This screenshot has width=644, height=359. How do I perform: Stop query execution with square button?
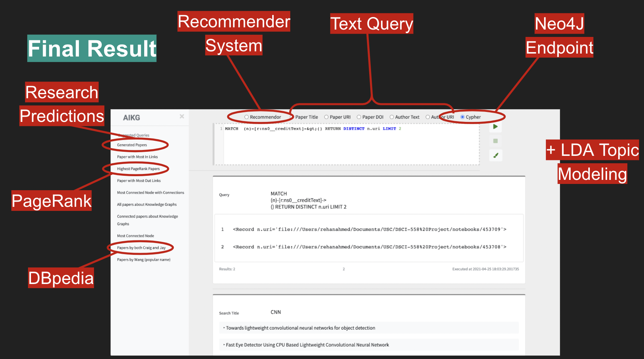point(495,141)
